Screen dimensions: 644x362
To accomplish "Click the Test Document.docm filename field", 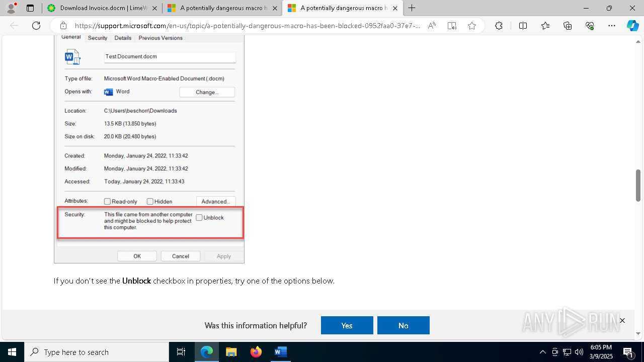I will point(170,57).
